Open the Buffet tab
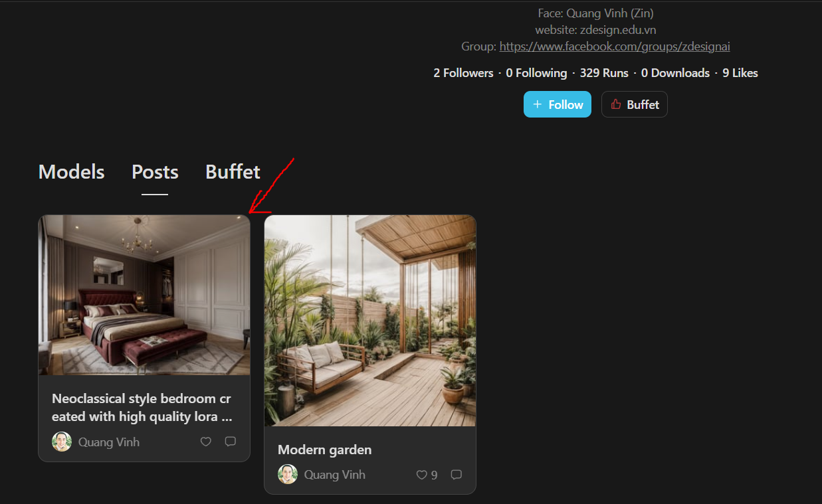Image resolution: width=822 pixels, height=504 pixels. tap(233, 172)
